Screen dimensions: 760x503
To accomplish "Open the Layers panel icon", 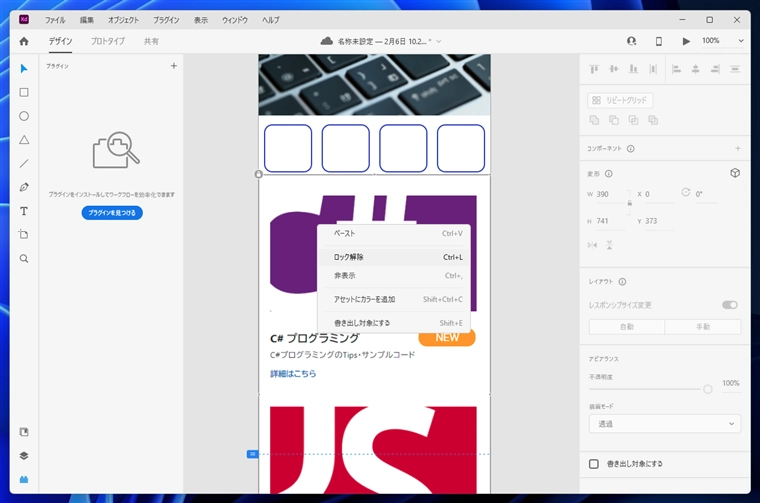I will [24, 455].
